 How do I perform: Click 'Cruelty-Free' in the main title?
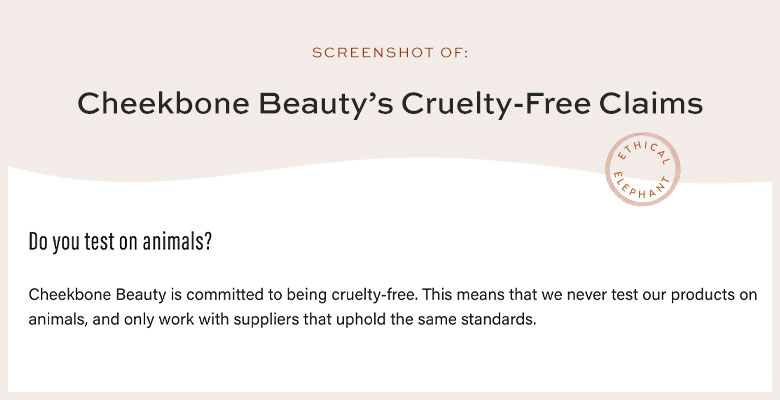click(496, 104)
